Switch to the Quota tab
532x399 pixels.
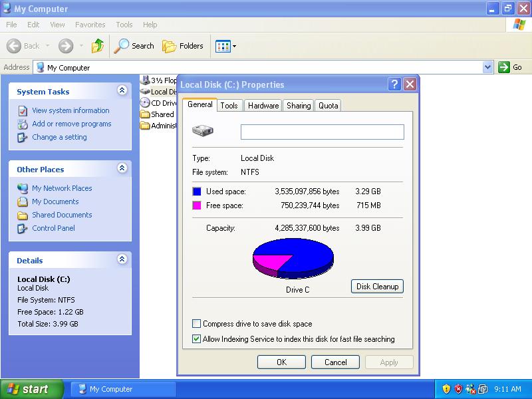pyautogui.click(x=328, y=106)
